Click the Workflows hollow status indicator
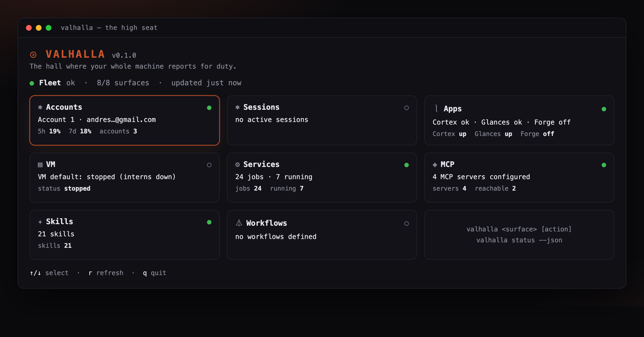 tap(406, 223)
